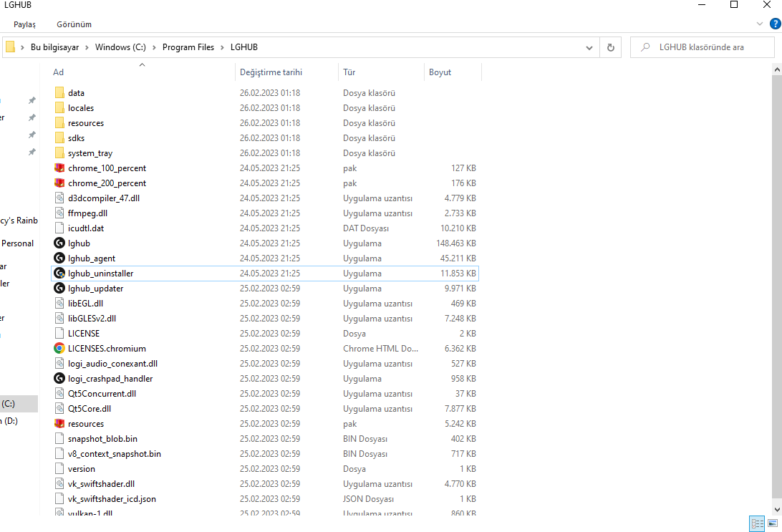782x532 pixels.
Task: Click the vertical scrollbar up arrow
Action: [777, 70]
